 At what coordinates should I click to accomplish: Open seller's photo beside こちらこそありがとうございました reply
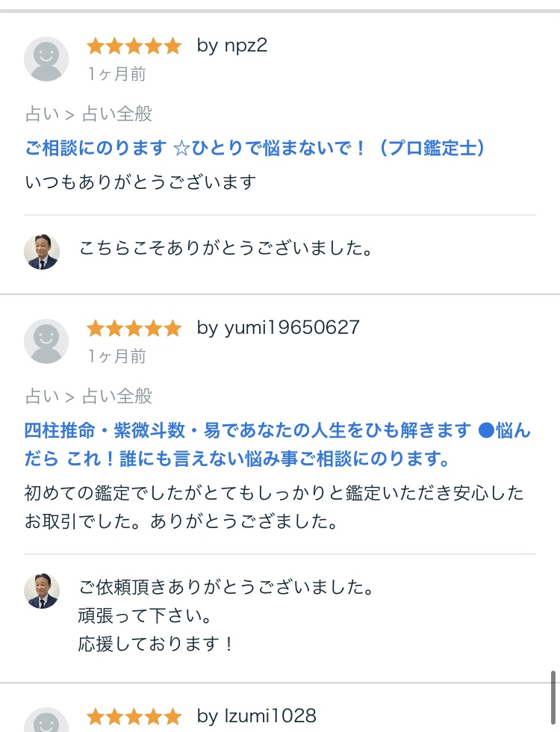pos(41,252)
